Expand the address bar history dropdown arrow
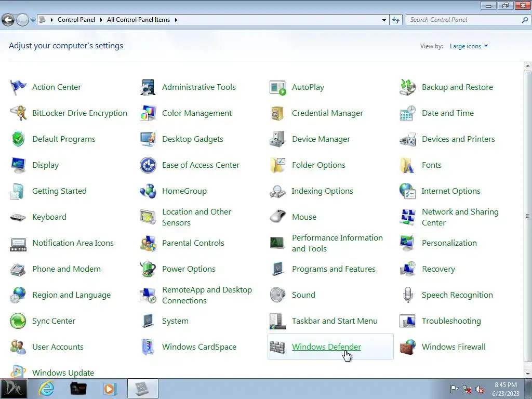532x399 pixels. [384, 20]
